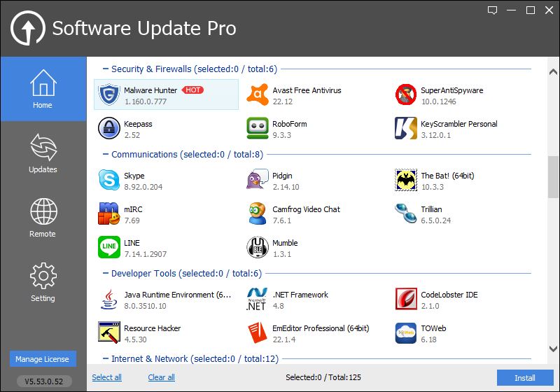Click the Selected:0 / Total:125 status text

pos(323,377)
